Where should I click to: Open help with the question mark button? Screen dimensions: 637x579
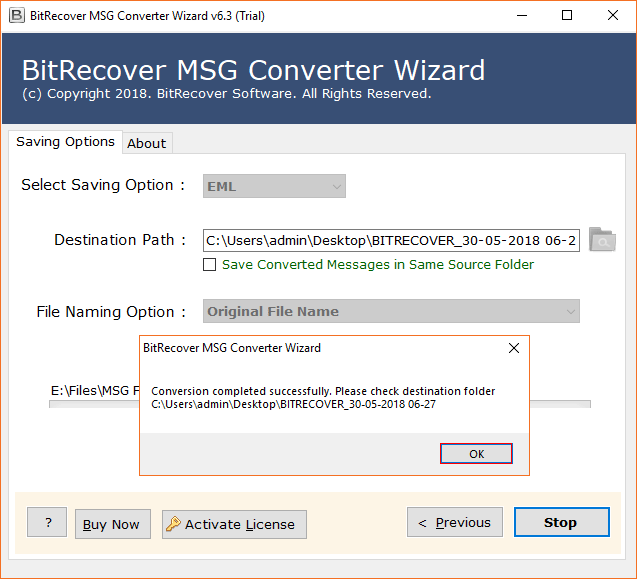tap(47, 522)
